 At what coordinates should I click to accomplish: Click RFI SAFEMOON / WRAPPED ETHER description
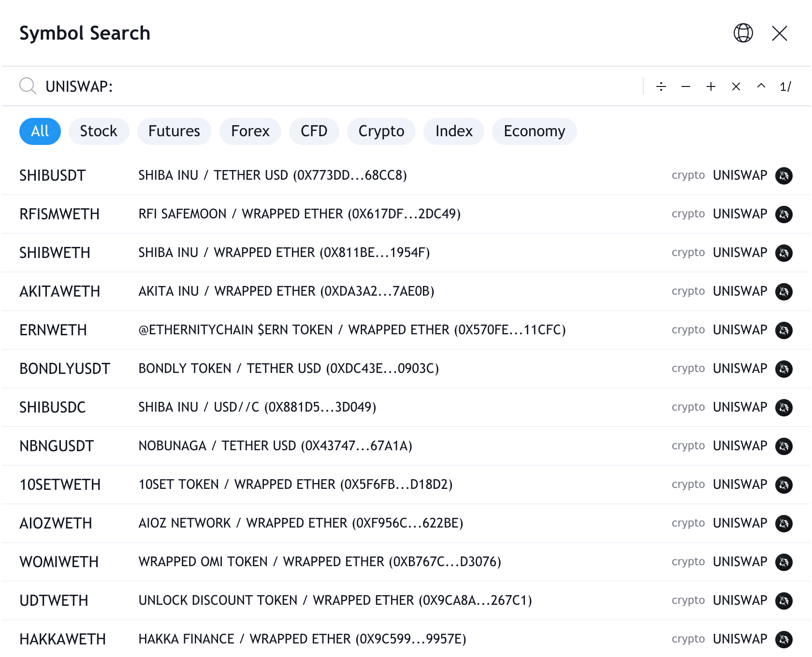click(x=300, y=214)
